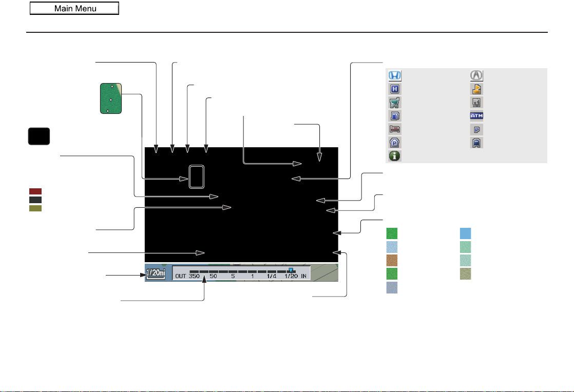Select the parking garage P house icon
This screenshot has width=574, height=392.
click(x=394, y=143)
